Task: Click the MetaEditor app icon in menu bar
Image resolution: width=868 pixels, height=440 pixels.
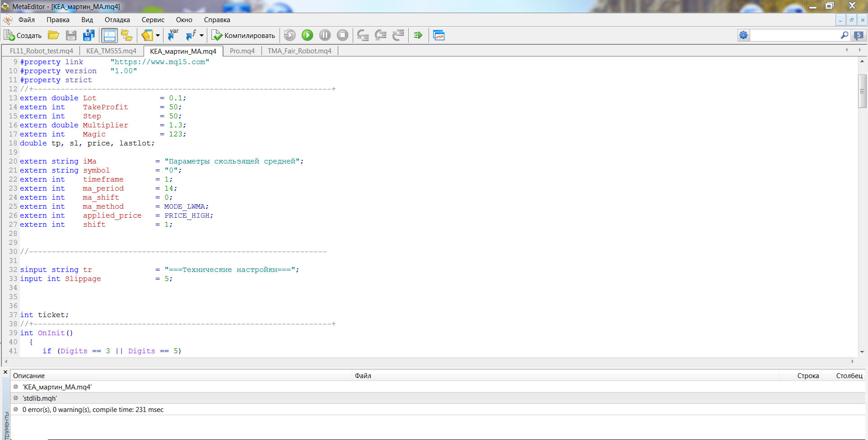Action: [7, 20]
